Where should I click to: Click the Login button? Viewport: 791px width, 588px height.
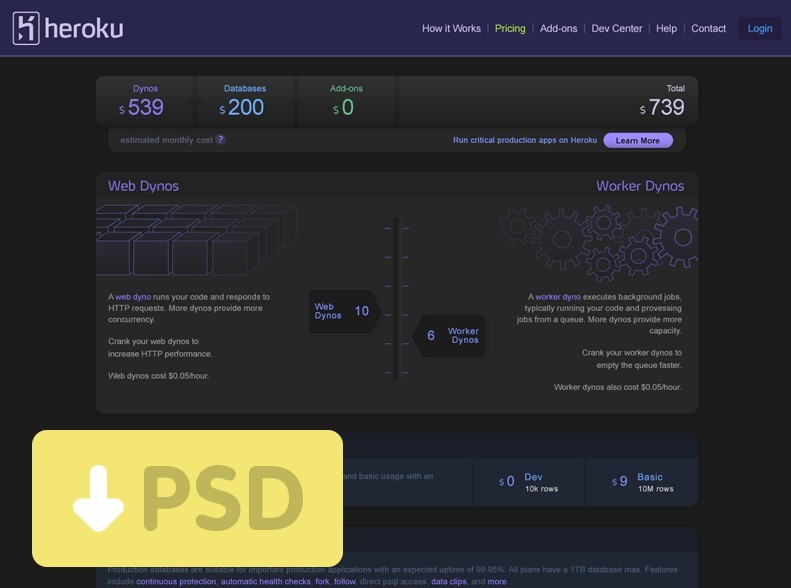(760, 29)
